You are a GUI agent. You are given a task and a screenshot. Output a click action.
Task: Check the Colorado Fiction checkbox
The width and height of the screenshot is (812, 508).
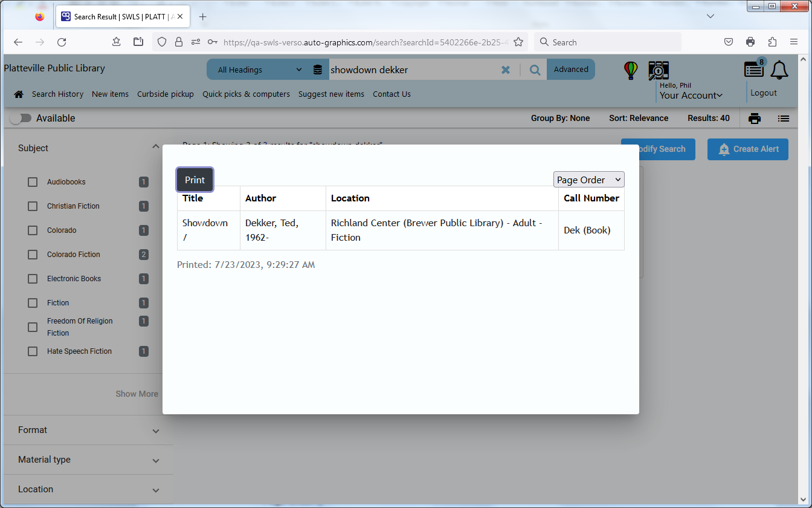coord(33,255)
